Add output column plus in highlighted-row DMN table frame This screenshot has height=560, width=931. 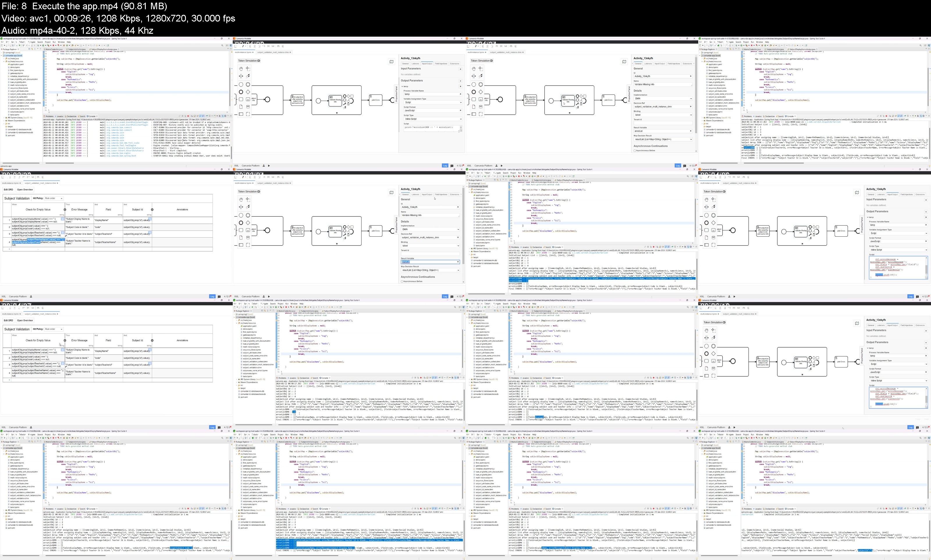tap(152, 209)
